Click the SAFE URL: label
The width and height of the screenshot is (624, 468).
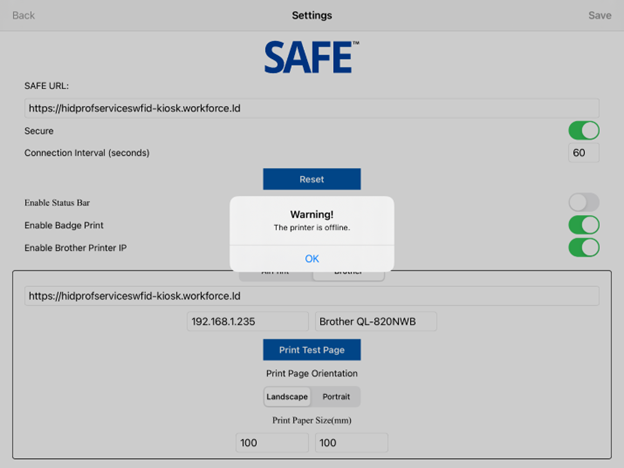[x=47, y=86]
